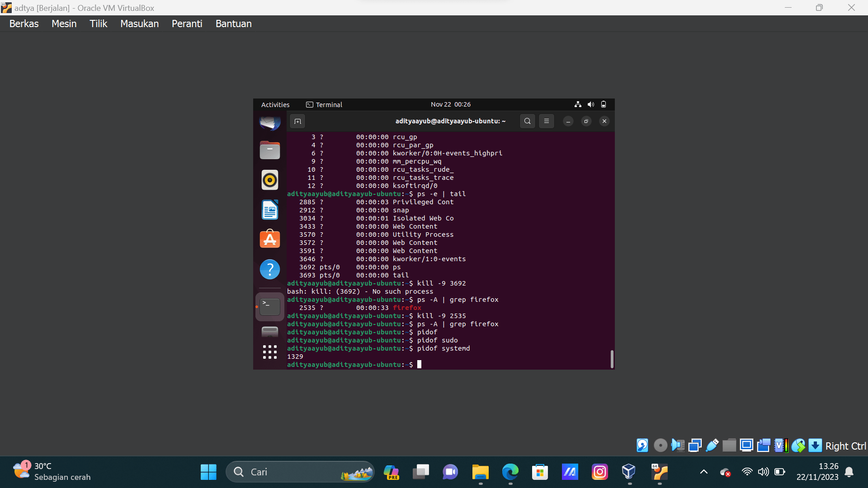Open the terminal search tool
The image size is (868, 488).
[x=527, y=121]
